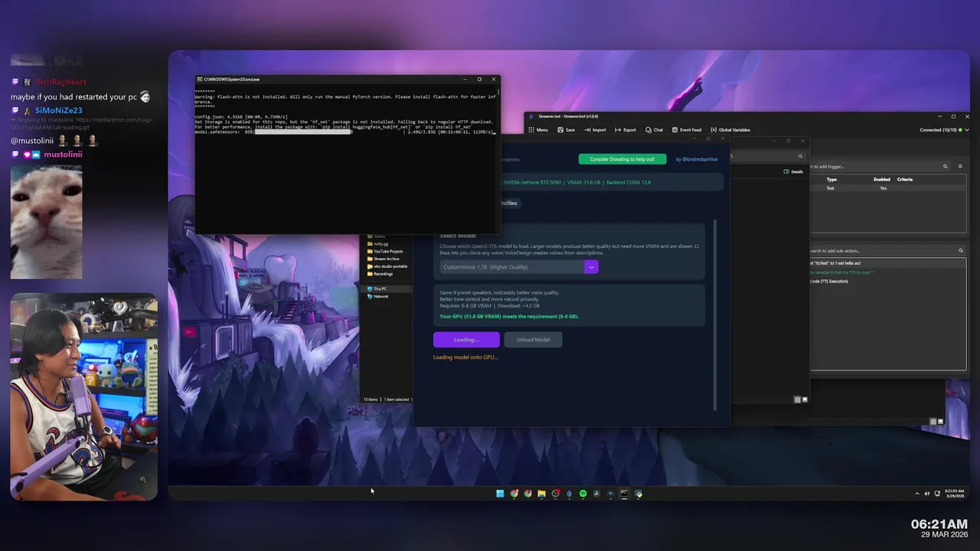The width and height of the screenshot is (980, 551).
Task: Click RichRayheart username in chat
Action: click(x=60, y=82)
